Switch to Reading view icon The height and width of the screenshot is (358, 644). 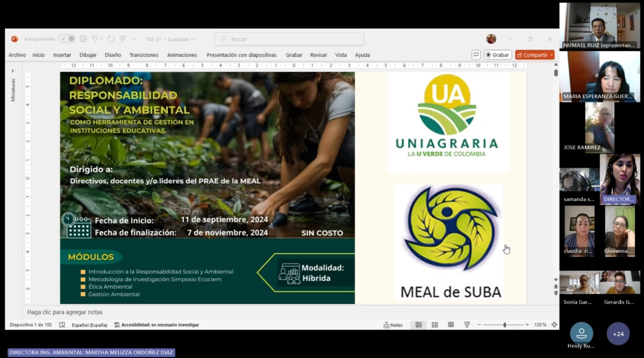pyautogui.click(x=451, y=325)
